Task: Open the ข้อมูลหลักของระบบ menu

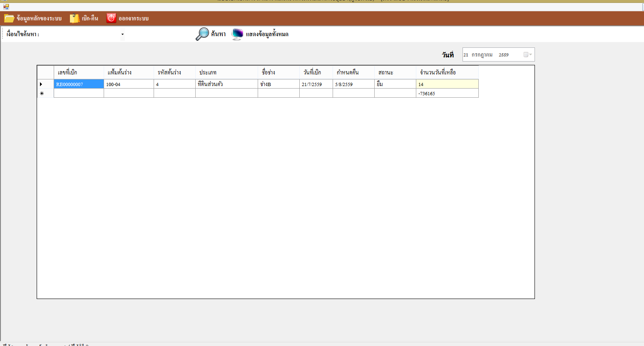Action: 33,18
